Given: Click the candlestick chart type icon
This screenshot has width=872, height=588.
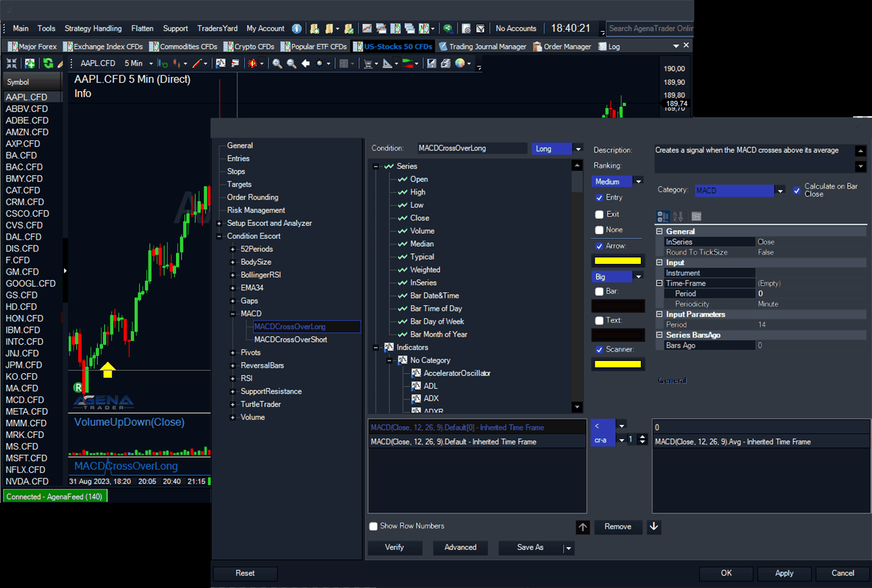Looking at the screenshot, I should 177,63.
